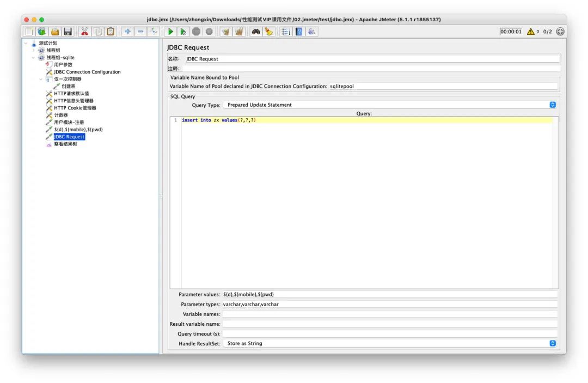Click the SQL query editor line

coord(366,120)
